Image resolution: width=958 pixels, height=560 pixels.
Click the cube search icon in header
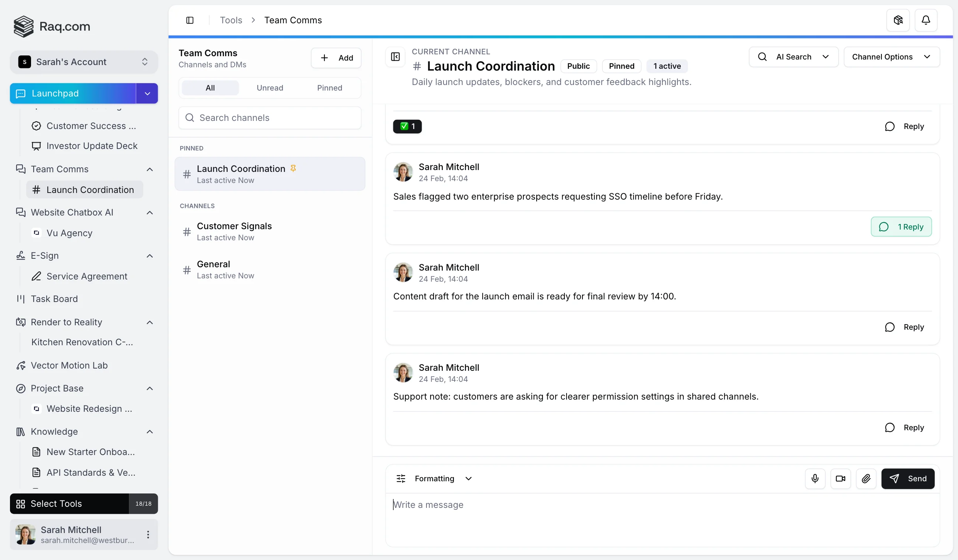pos(897,20)
